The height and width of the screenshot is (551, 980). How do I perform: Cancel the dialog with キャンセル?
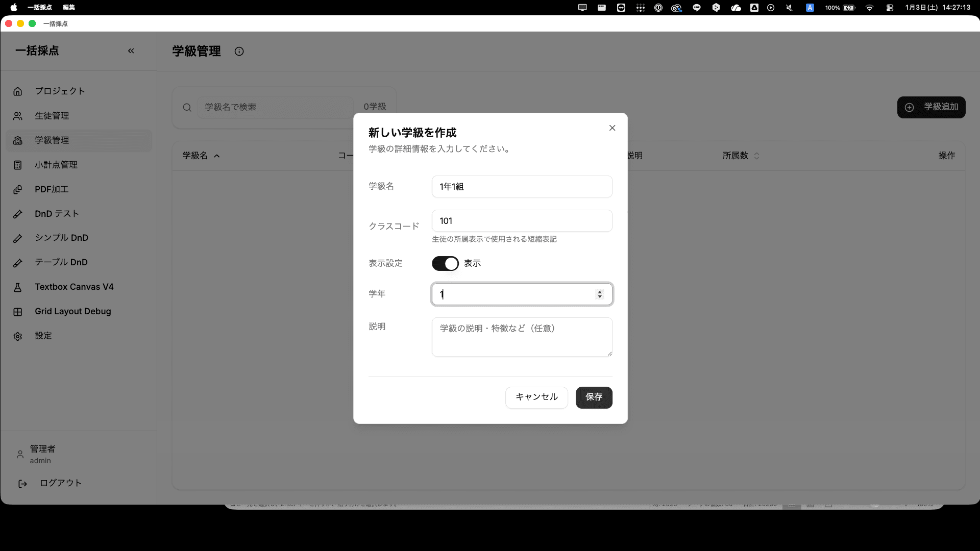click(536, 397)
